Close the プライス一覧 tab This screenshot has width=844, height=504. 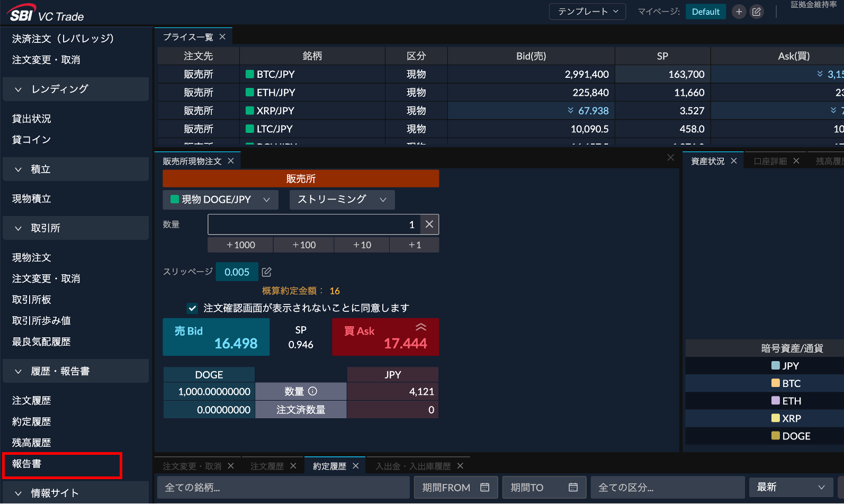point(222,37)
